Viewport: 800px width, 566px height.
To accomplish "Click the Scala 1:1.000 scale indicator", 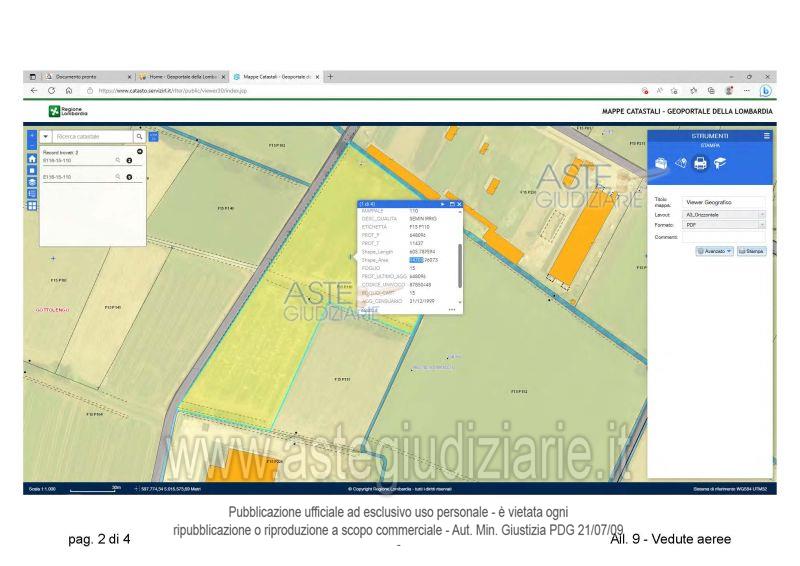I will tap(42, 489).
